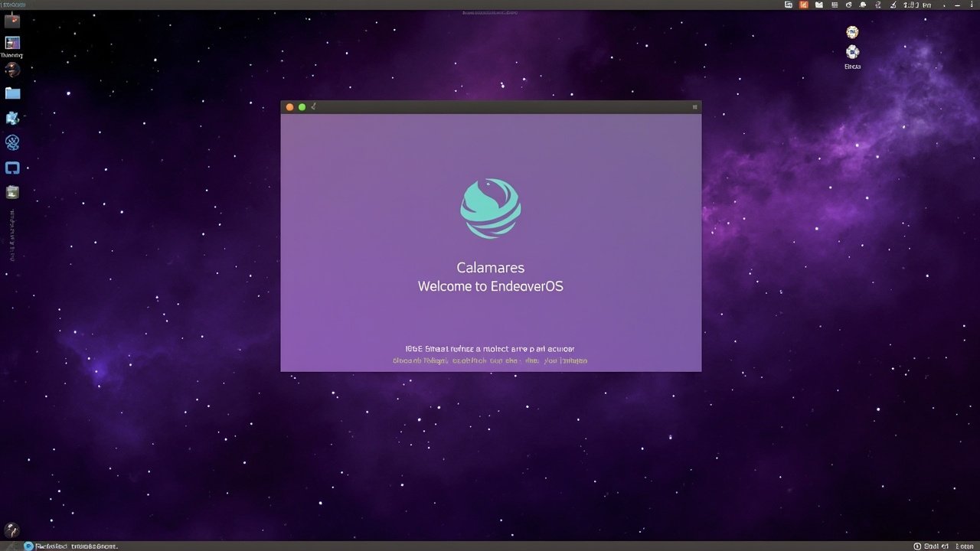Click the clock text in top panel
Image resolution: width=980 pixels, height=551 pixels.
[917, 5]
